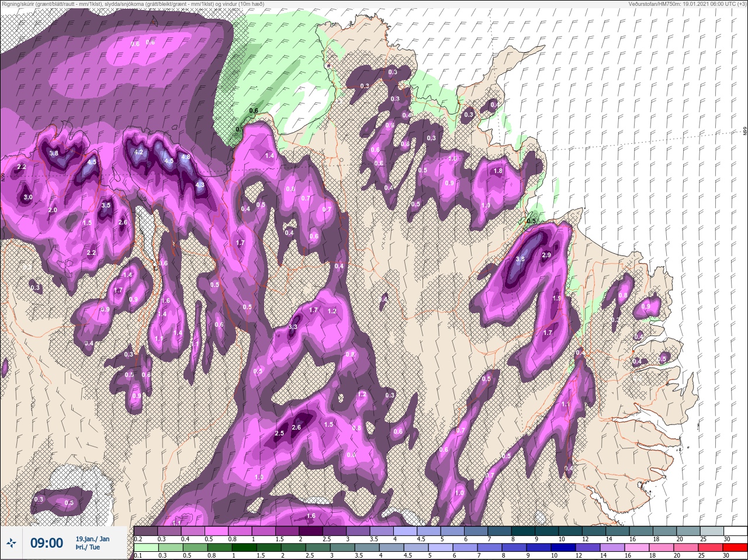Viewport: 748px width, 560px height.
Task: Click the 3.0 precipitation value near the western edge
Action: point(27,198)
